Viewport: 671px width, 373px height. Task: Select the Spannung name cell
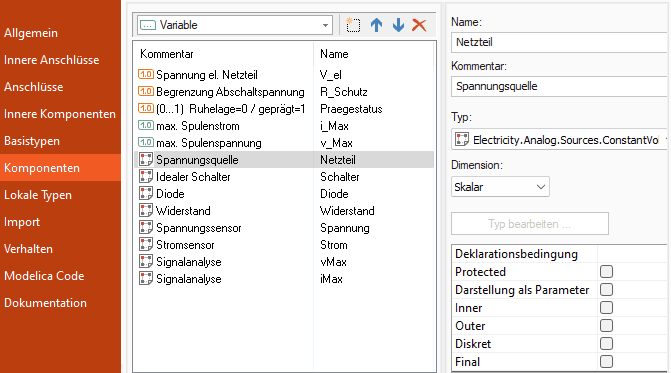click(344, 228)
